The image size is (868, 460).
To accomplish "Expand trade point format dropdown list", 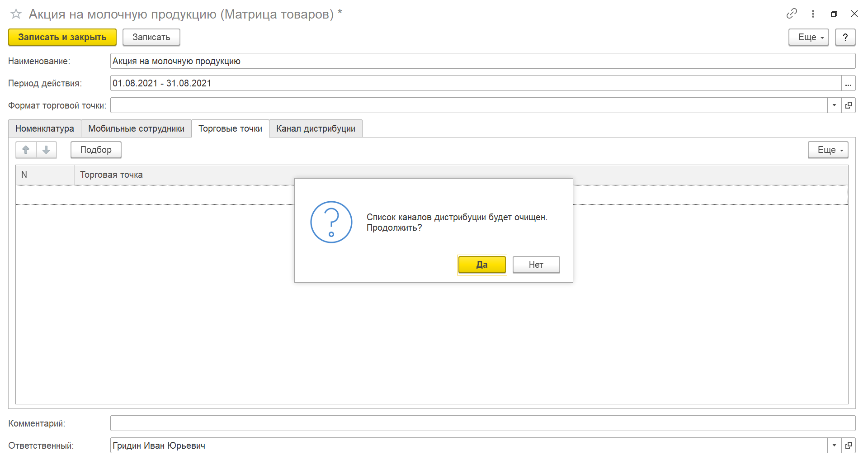I will click(x=834, y=105).
